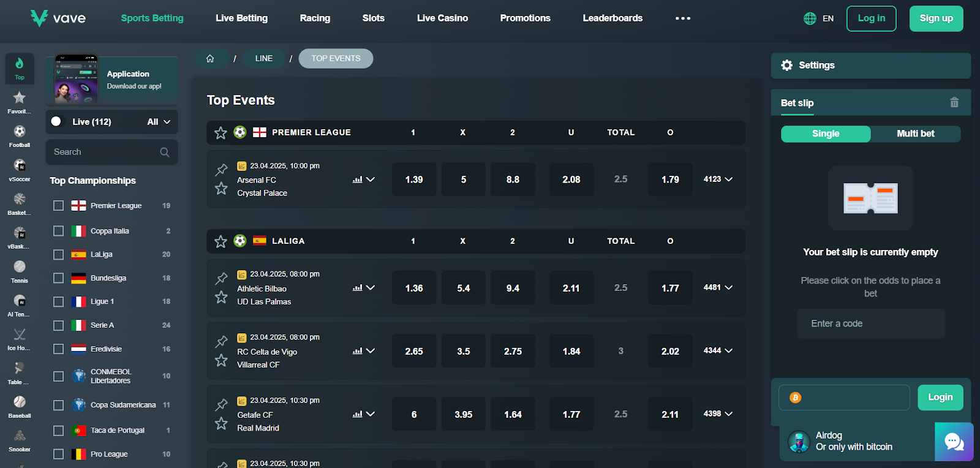Expand 4481 markets for Athletic Bilbao match
The image size is (980, 468).
(718, 287)
